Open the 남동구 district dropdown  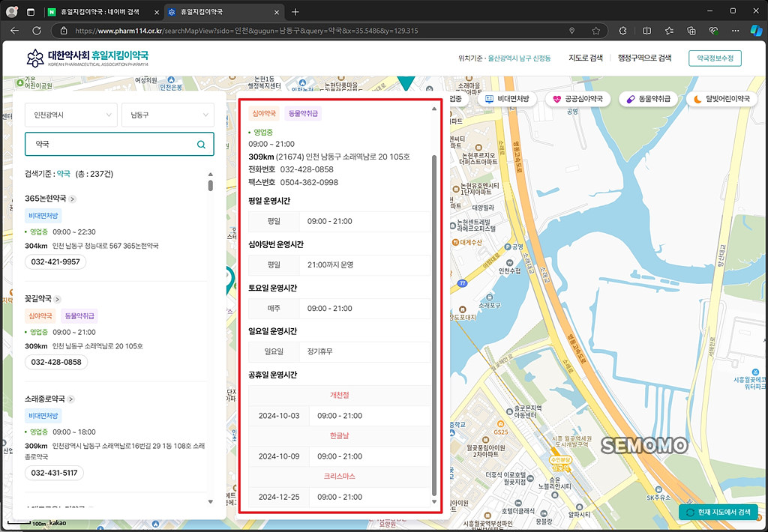tap(168, 115)
